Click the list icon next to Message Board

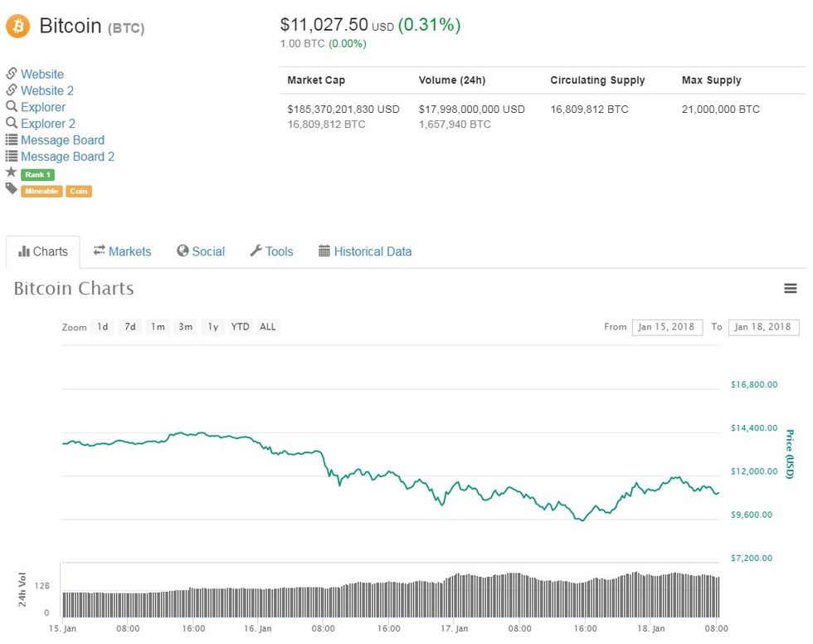(11, 139)
